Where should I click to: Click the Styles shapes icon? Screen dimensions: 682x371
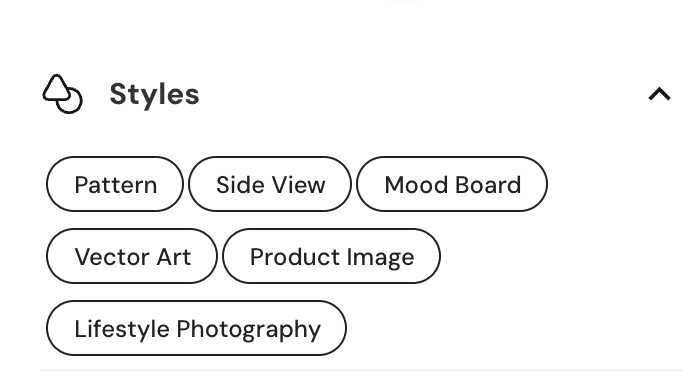pos(63,94)
